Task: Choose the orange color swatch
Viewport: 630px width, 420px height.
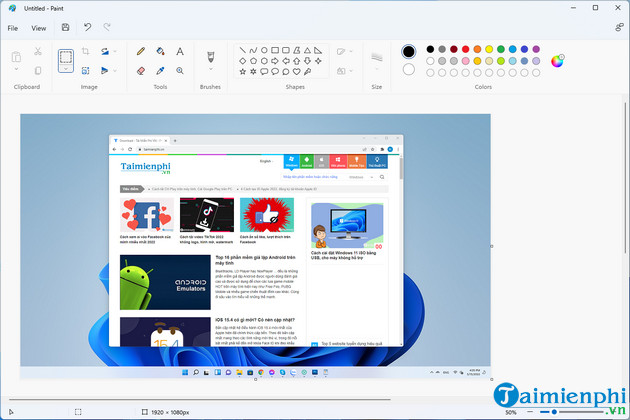Action: click(477, 49)
